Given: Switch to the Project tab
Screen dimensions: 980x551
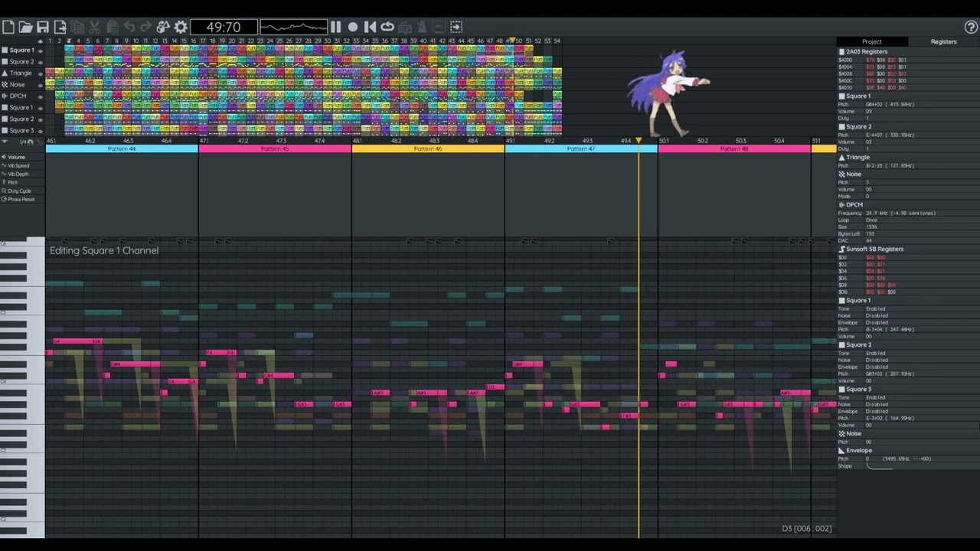Looking at the screenshot, I should pos(872,41).
